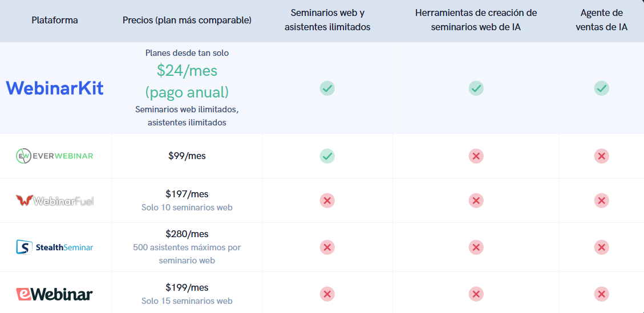Click the $280/mes StealthSeminar price
The height and width of the screenshot is (313, 644).
pos(187,234)
